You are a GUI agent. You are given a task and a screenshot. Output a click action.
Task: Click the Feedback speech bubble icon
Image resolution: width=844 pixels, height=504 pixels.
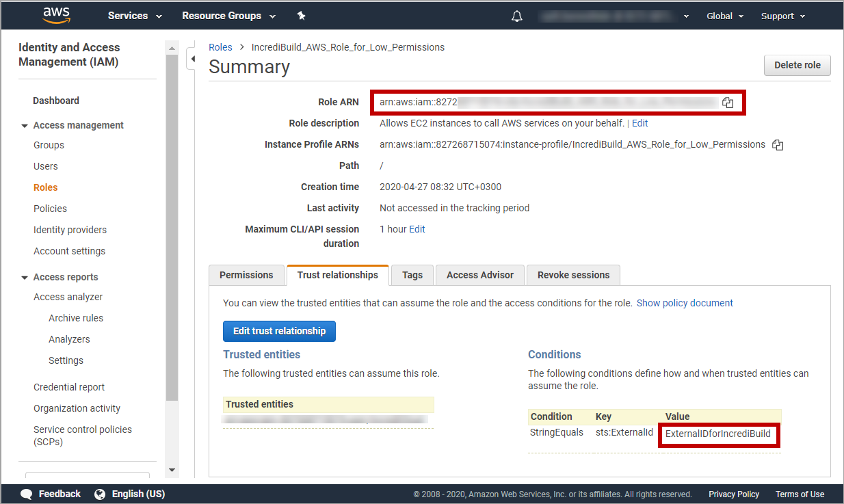coord(27,494)
